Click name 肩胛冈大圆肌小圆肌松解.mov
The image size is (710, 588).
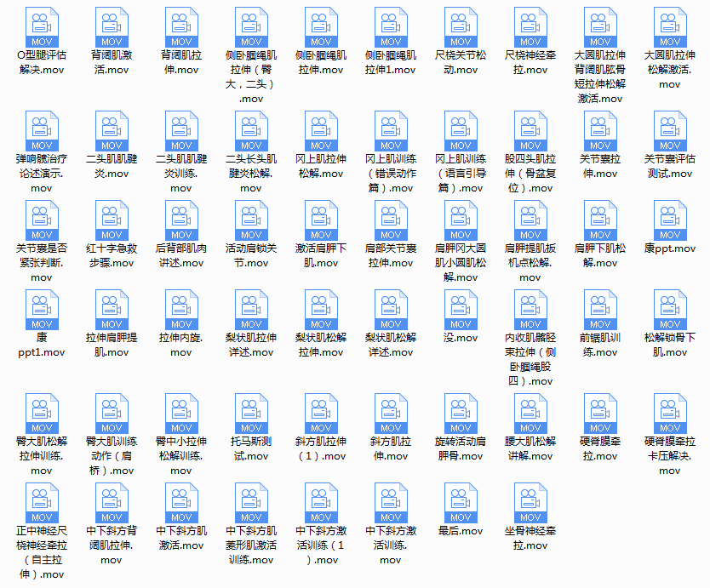pyautogui.click(x=461, y=263)
